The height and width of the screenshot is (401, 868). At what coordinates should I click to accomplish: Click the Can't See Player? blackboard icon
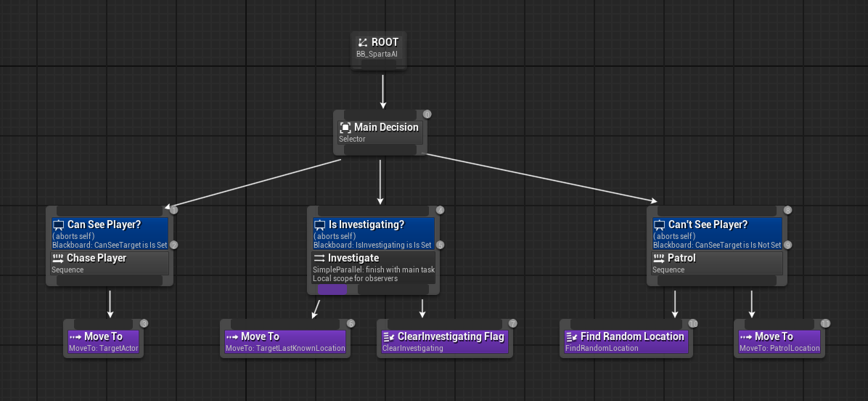659,225
